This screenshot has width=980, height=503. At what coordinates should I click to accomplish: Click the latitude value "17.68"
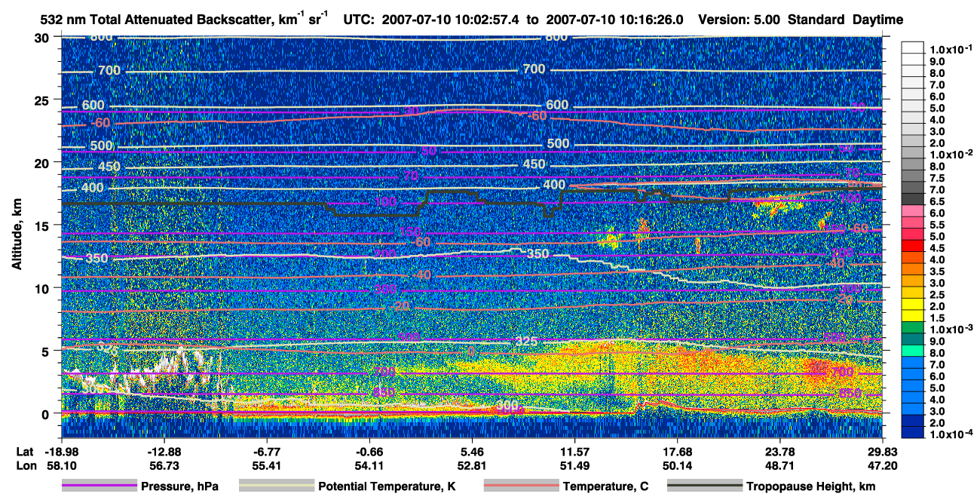coord(677,452)
